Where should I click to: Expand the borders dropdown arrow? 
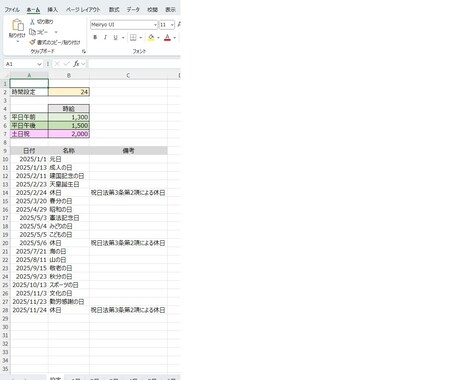141,37
